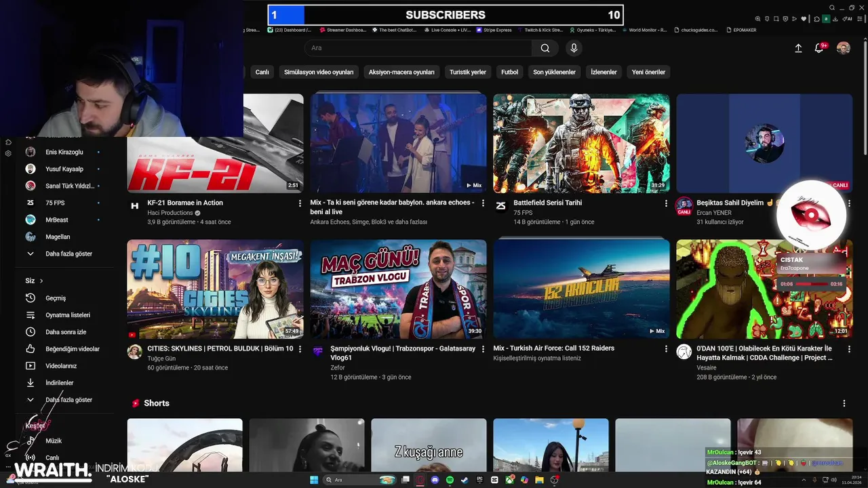
Task: Open Zefor channel avatar
Action: [317, 351]
